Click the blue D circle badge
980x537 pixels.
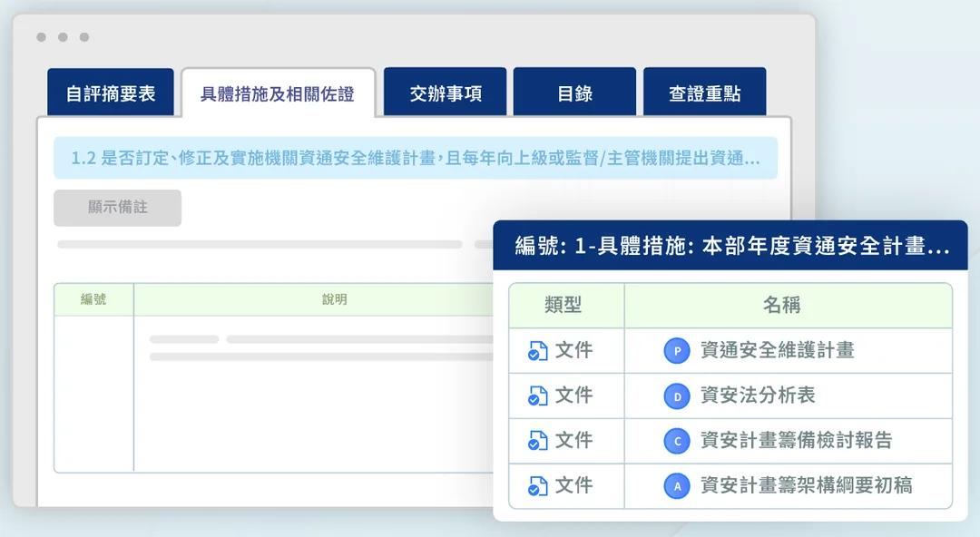[677, 396]
